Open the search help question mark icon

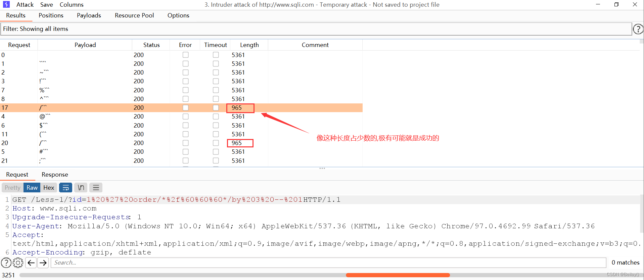pyautogui.click(x=6, y=263)
